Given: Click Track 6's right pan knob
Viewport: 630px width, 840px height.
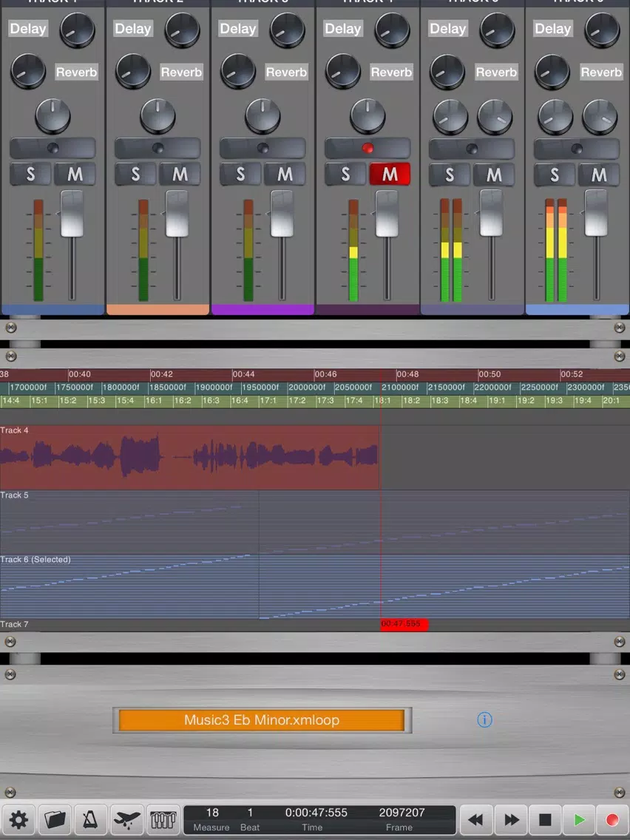Looking at the screenshot, I should [600, 116].
